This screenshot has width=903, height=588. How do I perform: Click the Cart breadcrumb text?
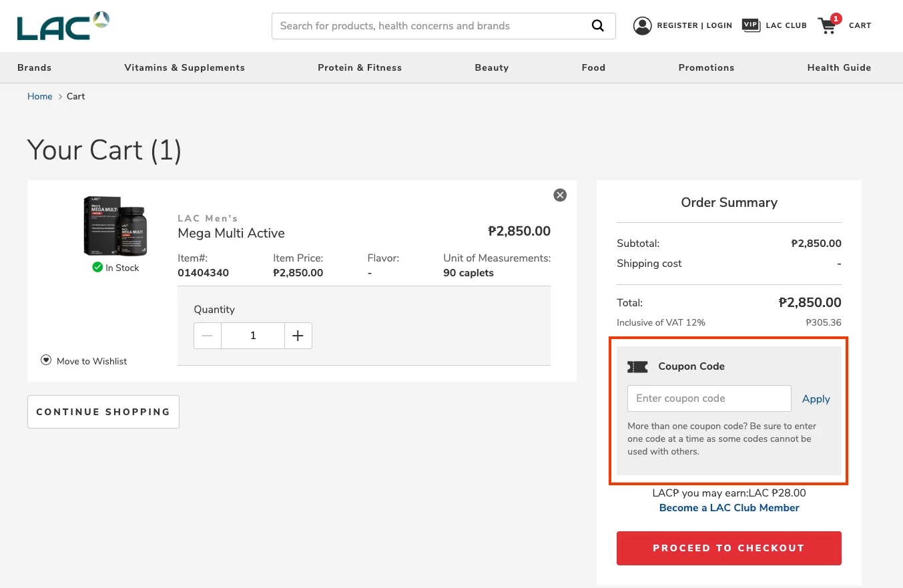75,96
